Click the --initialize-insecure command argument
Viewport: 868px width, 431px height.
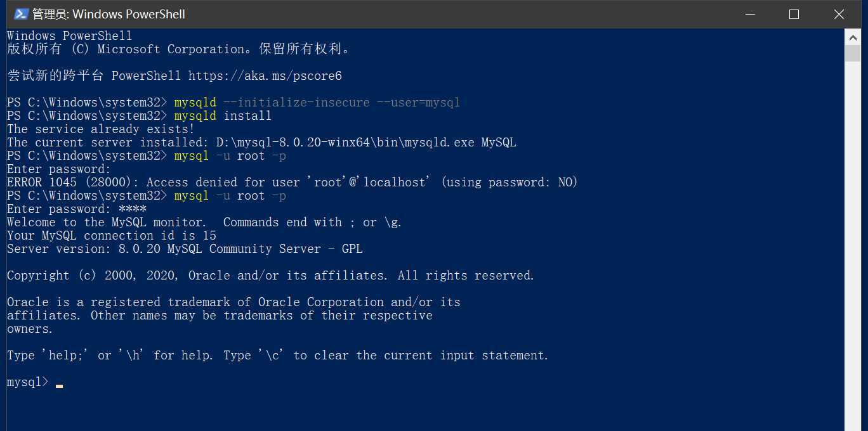(296, 103)
